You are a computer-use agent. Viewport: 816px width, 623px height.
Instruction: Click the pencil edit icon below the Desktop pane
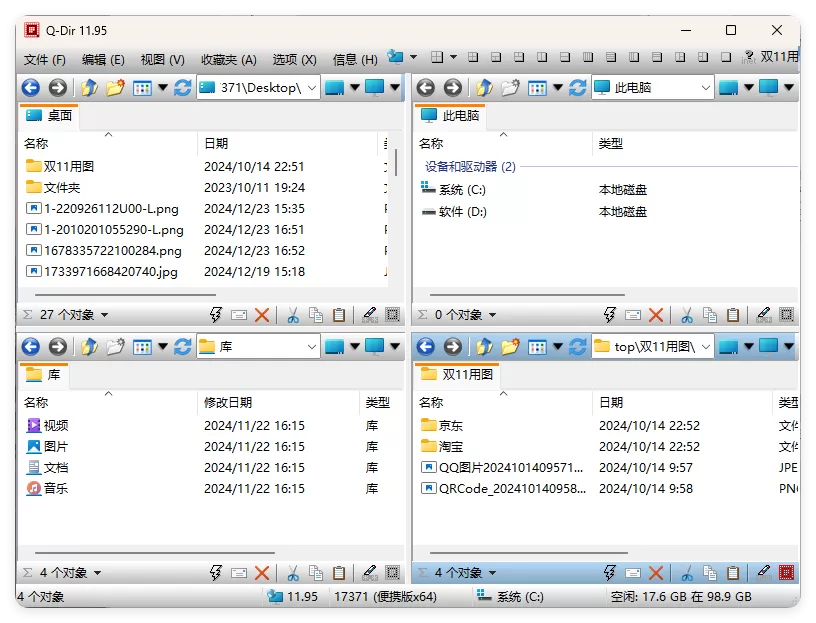point(368,314)
